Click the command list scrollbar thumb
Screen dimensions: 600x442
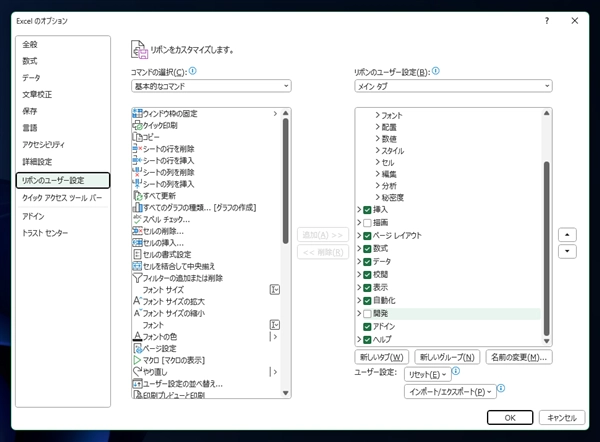click(285, 181)
